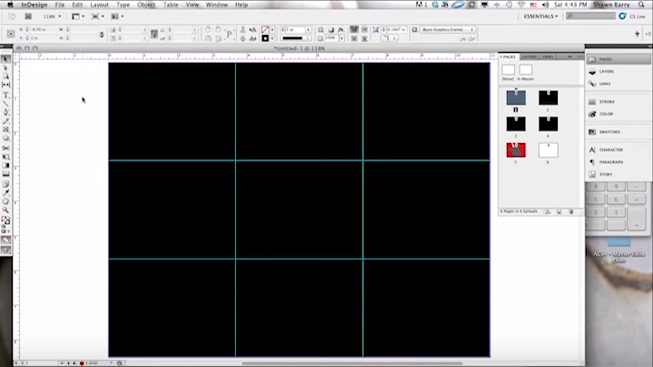This screenshot has height=367, width=653.
Task: Expand the Essentials workspace dropdown
Action: (x=541, y=16)
